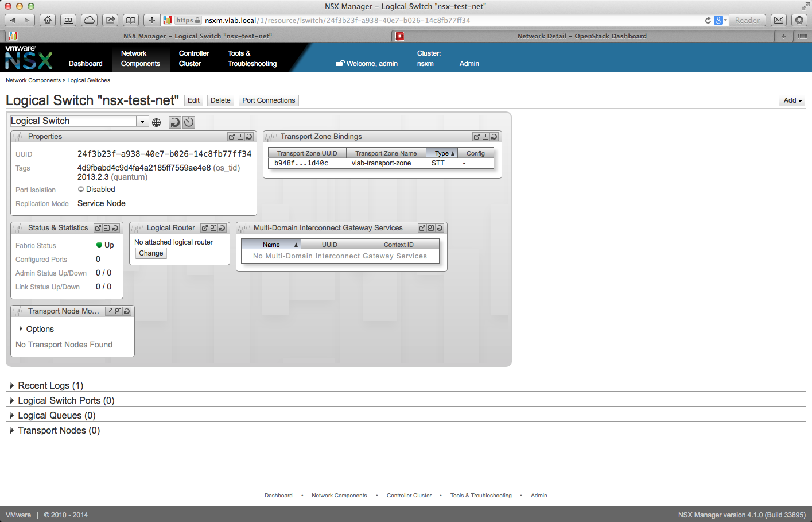
Task: Click Change button in Logical Router panel
Action: [151, 253]
